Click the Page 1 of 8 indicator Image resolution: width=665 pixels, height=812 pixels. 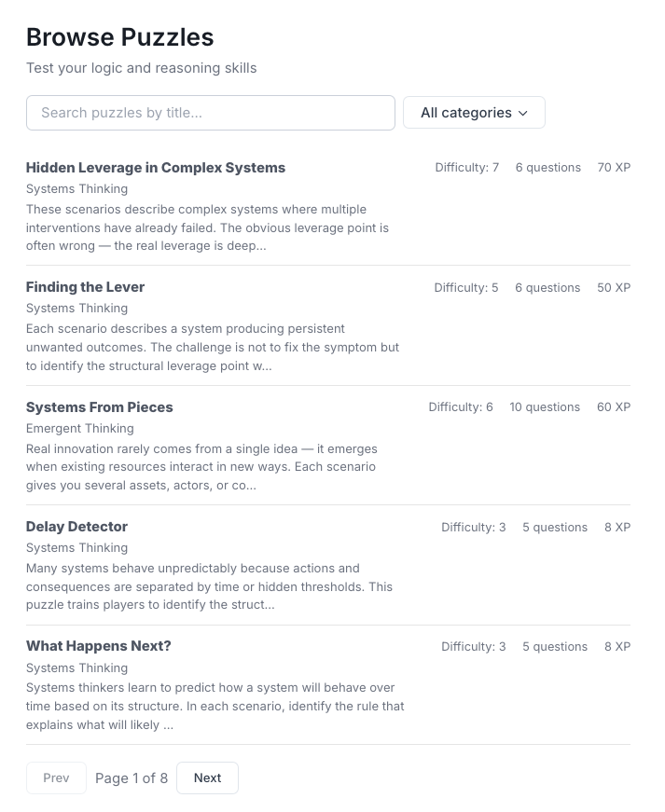point(131,778)
